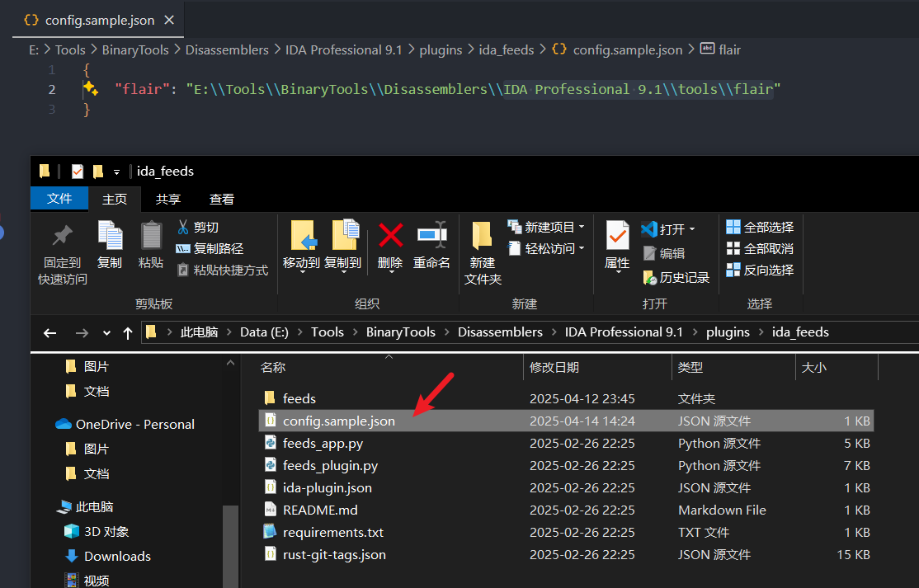Select the config.sample.json editor tab
919x588 pixels.
click(98, 20)
